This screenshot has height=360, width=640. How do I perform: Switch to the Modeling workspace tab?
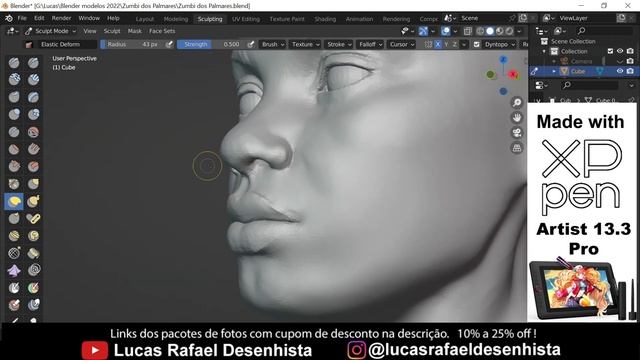(x=176, y=19)
